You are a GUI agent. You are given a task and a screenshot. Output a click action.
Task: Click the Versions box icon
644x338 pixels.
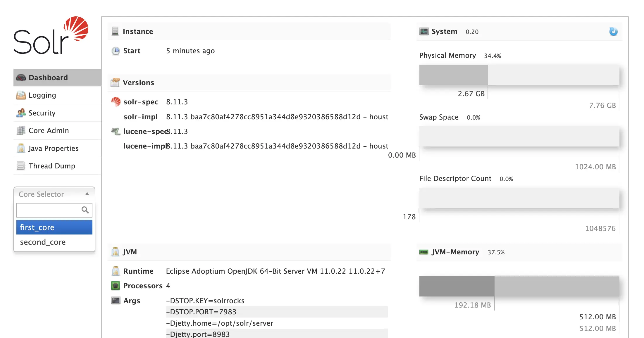point(115,82)
